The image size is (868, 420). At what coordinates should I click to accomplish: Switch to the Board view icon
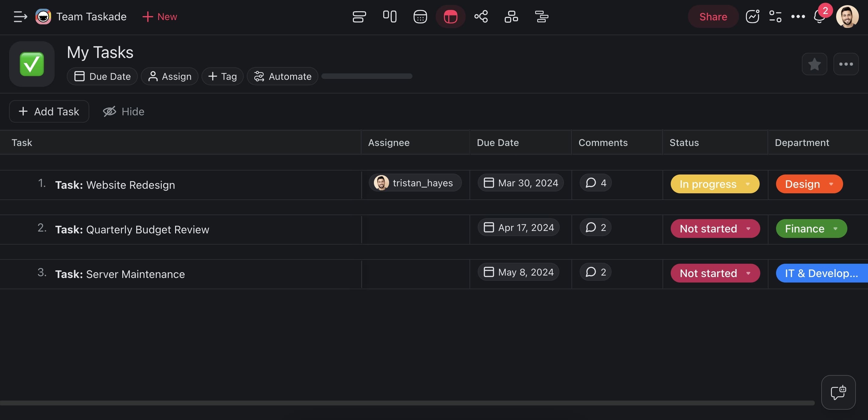coord(389,16)
